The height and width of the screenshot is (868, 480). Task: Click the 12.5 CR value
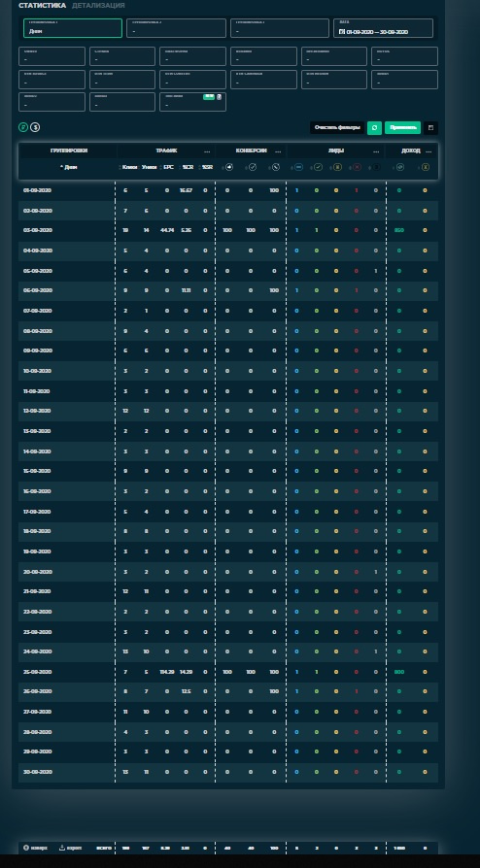186,691
